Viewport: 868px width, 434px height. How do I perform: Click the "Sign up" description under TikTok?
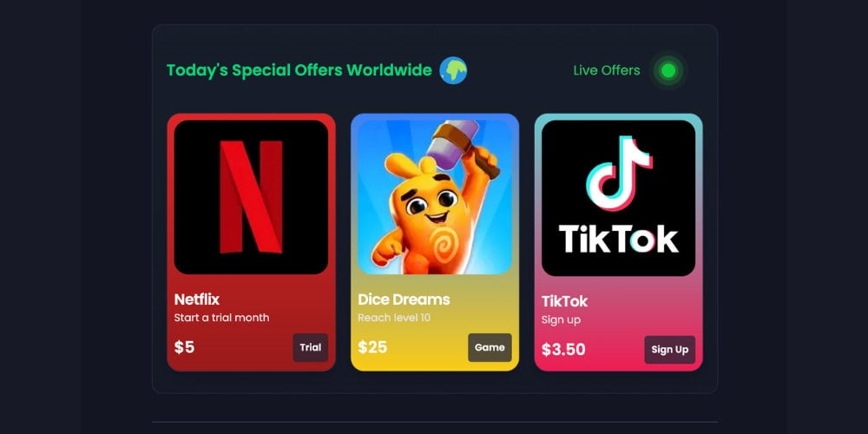[x=562, y=320]
